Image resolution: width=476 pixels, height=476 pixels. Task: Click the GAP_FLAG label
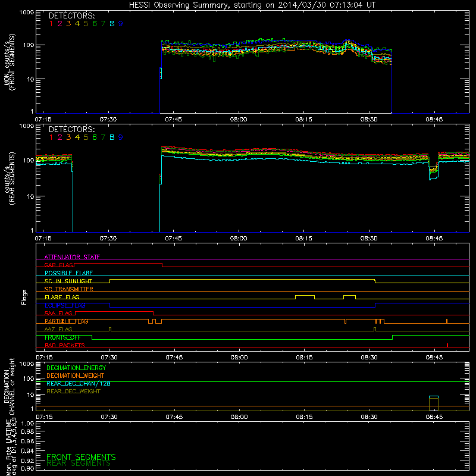(x=59, y=265)
